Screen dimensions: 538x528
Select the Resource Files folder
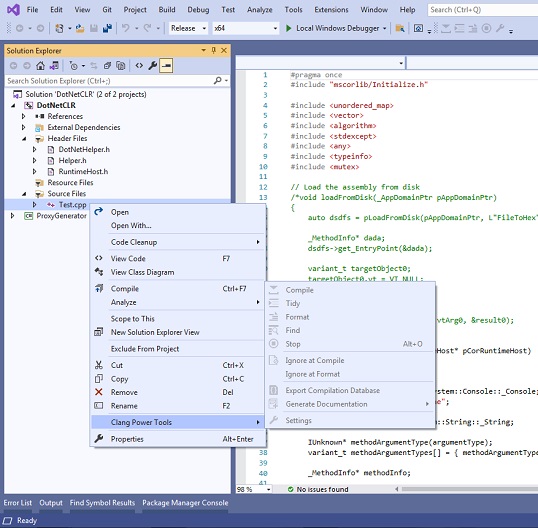coord(70,183)
